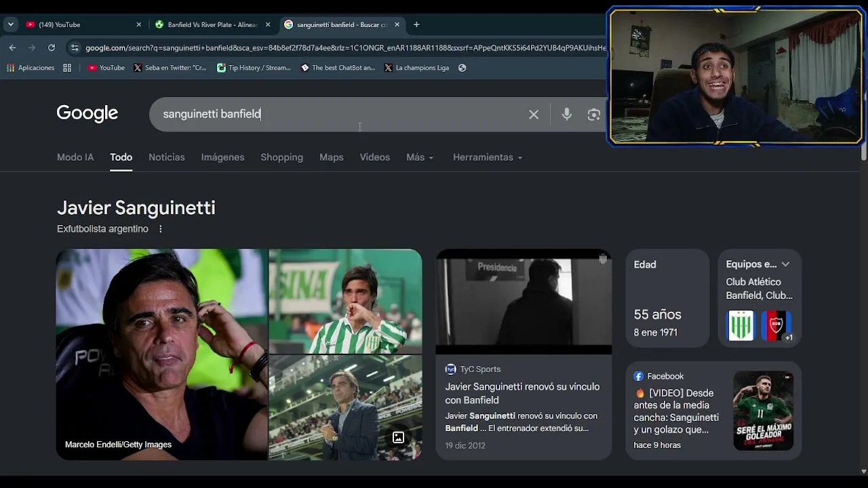The height and width of the screenshot is (488, 868).
Task: Switch to the Noticias tab
Action: tap(167, 157)
